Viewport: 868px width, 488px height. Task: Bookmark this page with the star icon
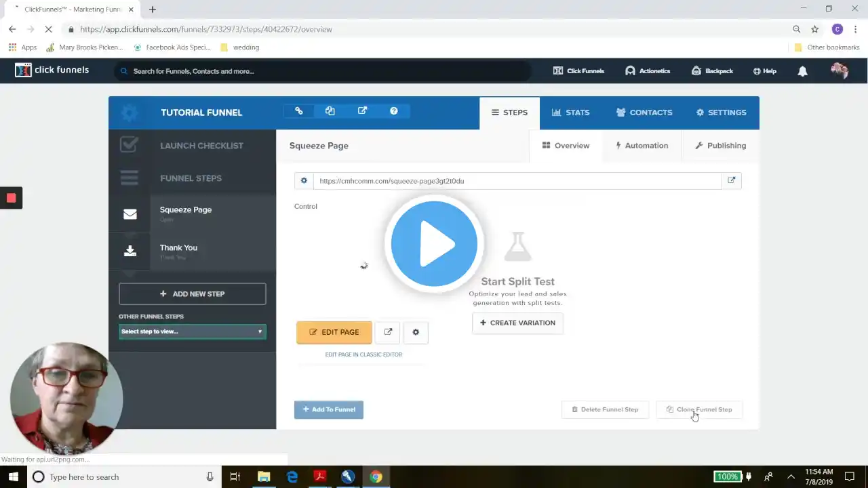(x=815, y=29)
